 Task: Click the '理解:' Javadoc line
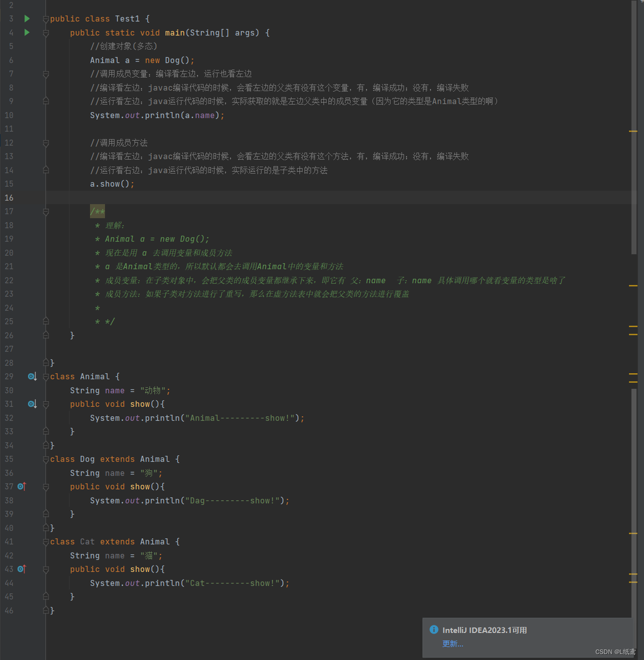pos(115,225)
